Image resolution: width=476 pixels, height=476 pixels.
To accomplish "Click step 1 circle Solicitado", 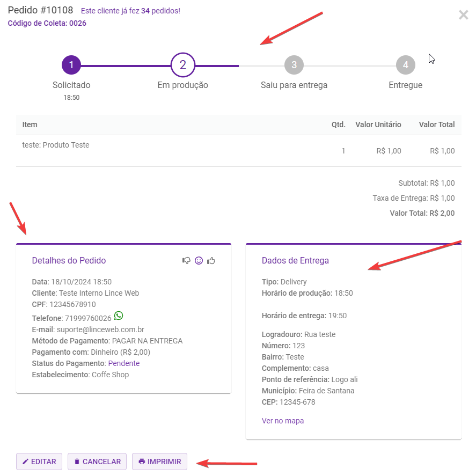I will pos(71,65).
